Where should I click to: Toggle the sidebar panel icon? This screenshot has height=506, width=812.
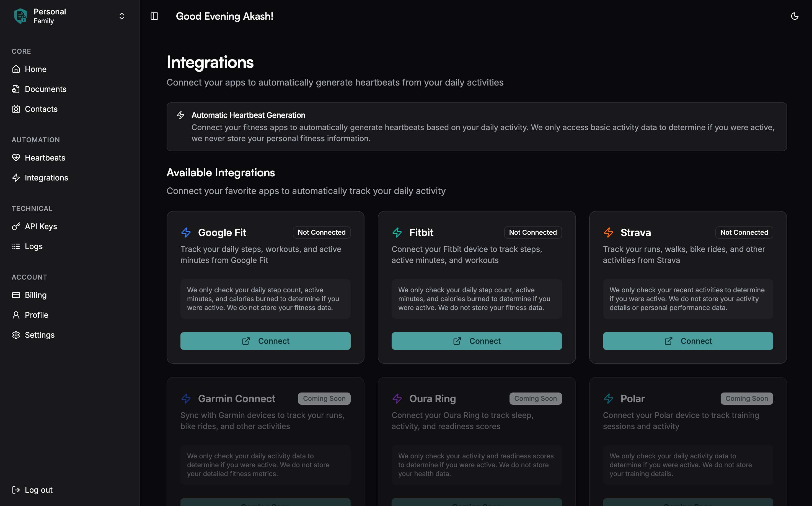click(x=154, y=16)
